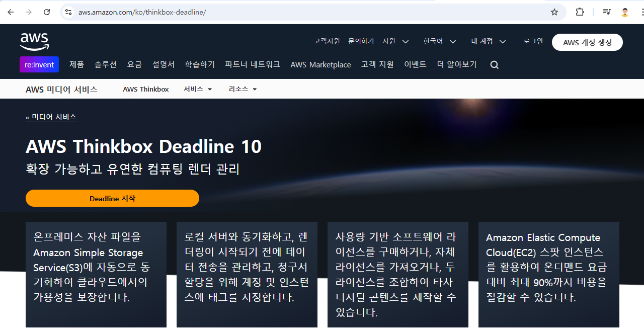644x334 pixels.
Task: Open the 설명서 menu
Action: tap(164, 64)
